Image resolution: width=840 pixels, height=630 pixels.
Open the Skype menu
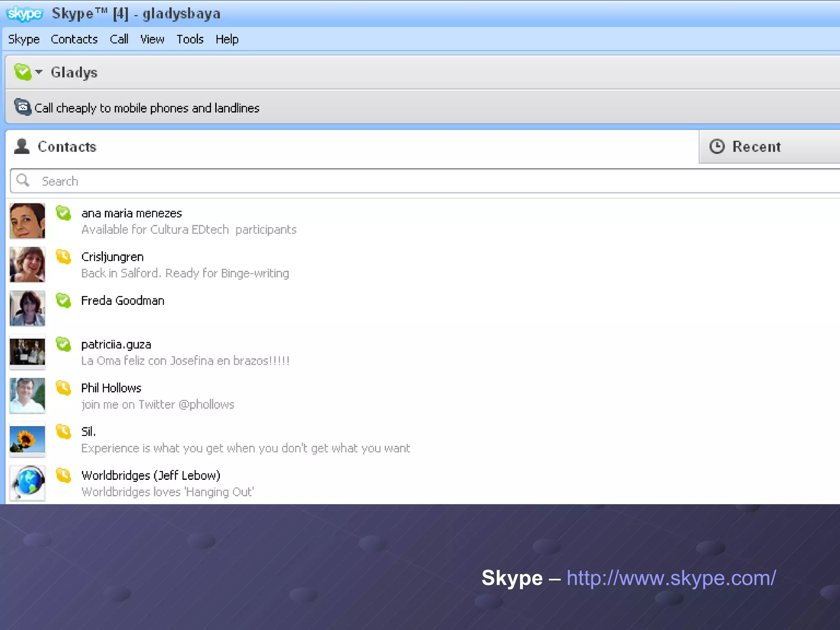coord(24,39)
